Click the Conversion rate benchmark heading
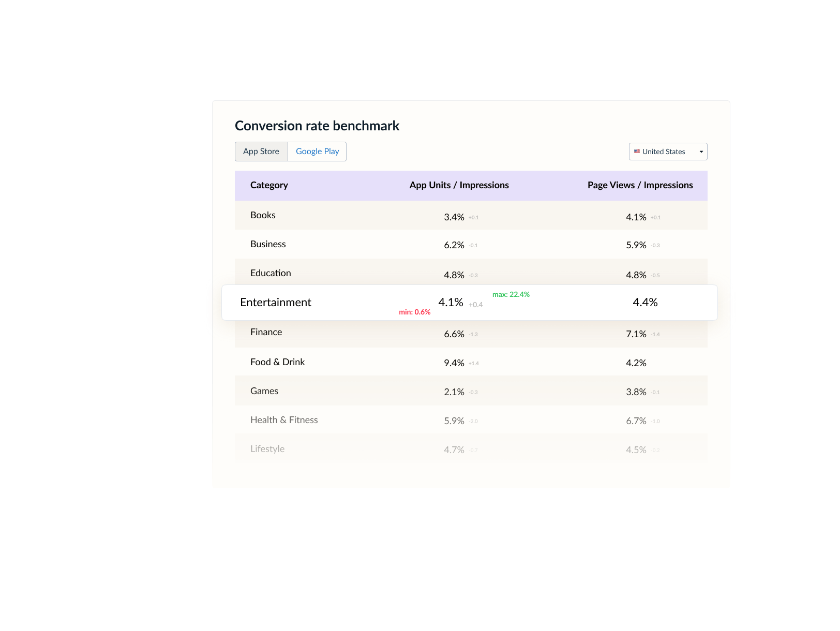Image resolution: width=840 pixels, height=631 pixels. click(x=317, y=126)
